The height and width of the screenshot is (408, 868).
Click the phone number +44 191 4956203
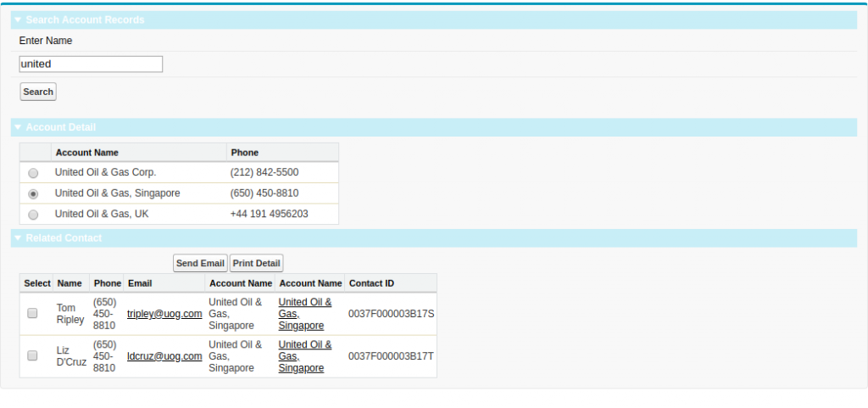(269, 215)
